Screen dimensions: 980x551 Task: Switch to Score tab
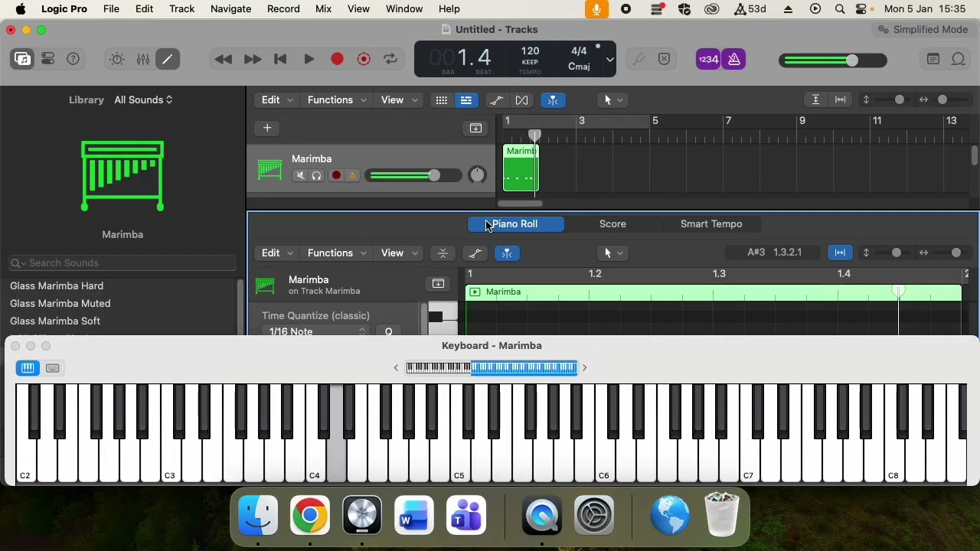(x=612, y=224)
